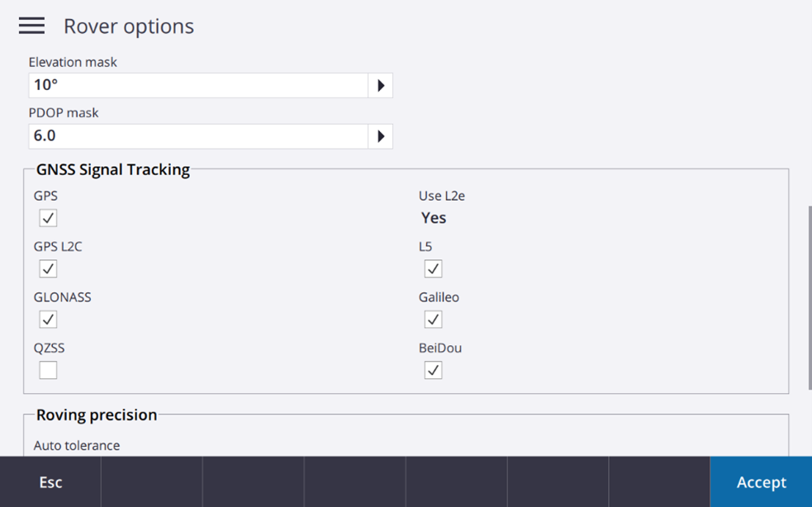Uncheck the L5 signal checkbox

(433, 268)
